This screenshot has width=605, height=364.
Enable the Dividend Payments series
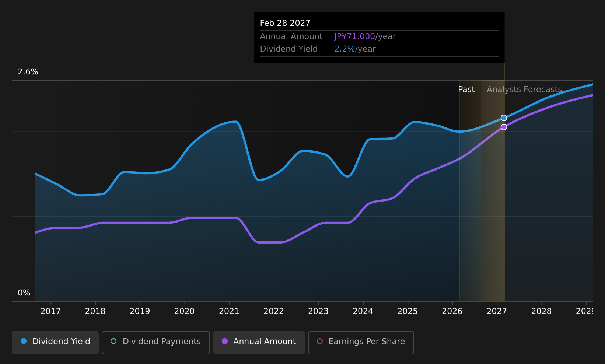coord(156,342)
